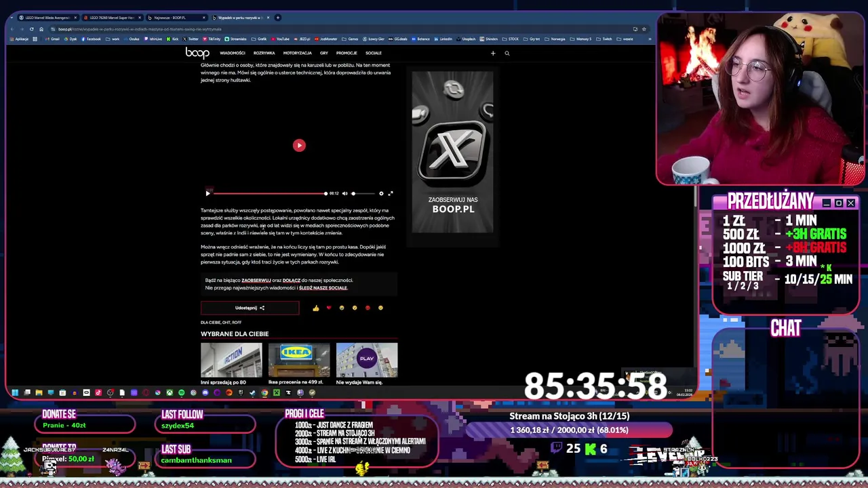Switch to LEGO 76269 Marvel Super Heroes tab
Viewport: 868px width, 488px height.
(111, 18)
